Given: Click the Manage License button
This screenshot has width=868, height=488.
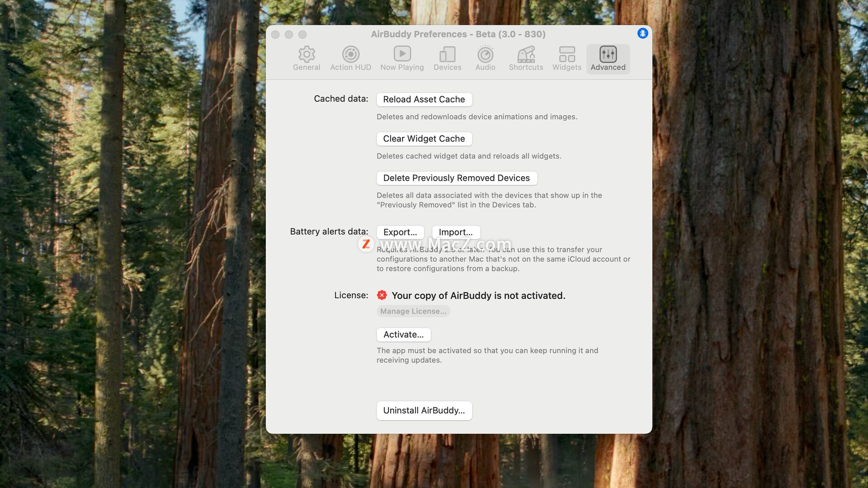Looking at the screenshot, I should pyautogui.click(x=413, y=311).
